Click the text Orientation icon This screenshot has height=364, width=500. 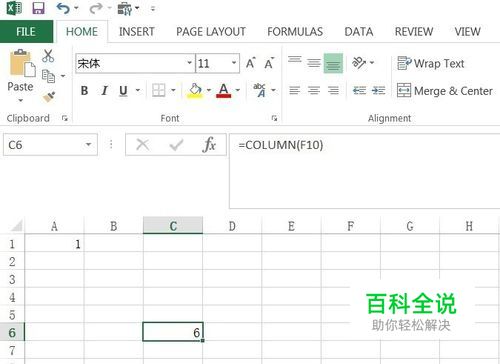[359, 63]
